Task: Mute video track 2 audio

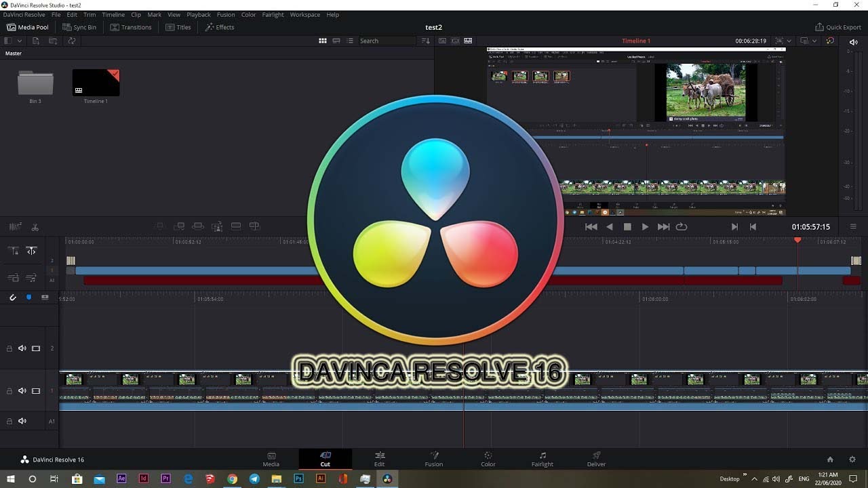Action: coord(22,348)
